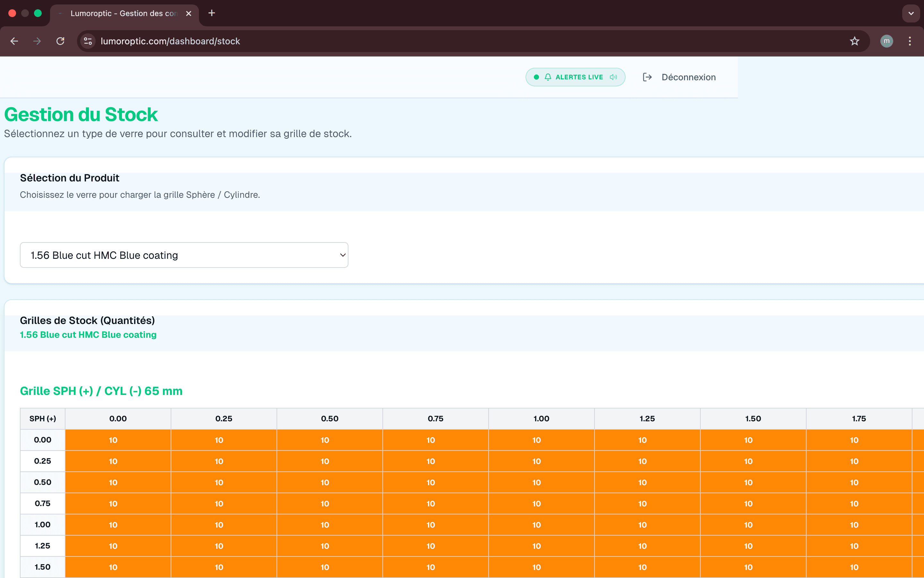Image resolution: width=924 pixels, height=578 pixels.
Task: Click the 1.50 column header
Action: [x=753, y=419]
